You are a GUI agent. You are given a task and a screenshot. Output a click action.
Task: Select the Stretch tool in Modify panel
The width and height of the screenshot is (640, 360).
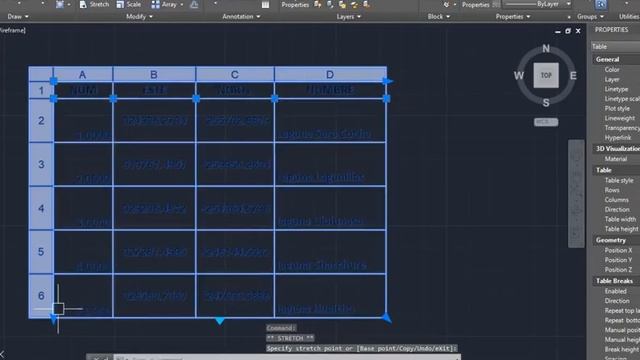tap(94, 4)
